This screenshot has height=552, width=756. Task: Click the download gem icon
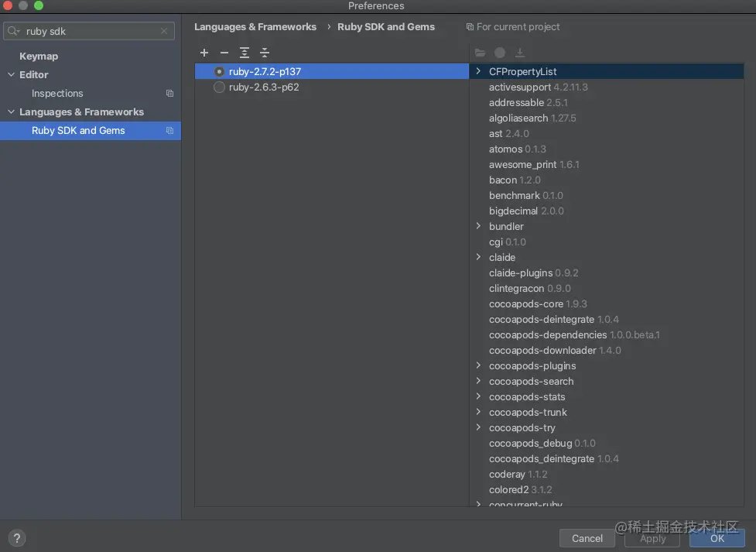pyautogui.click(x=520, y=53)
